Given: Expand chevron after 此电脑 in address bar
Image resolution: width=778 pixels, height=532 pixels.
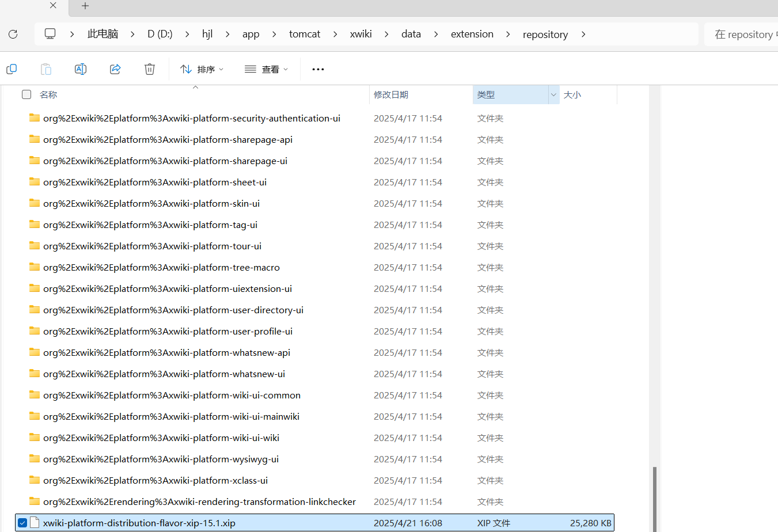Looking at the screenshot, I should click(x=132, y=34).
